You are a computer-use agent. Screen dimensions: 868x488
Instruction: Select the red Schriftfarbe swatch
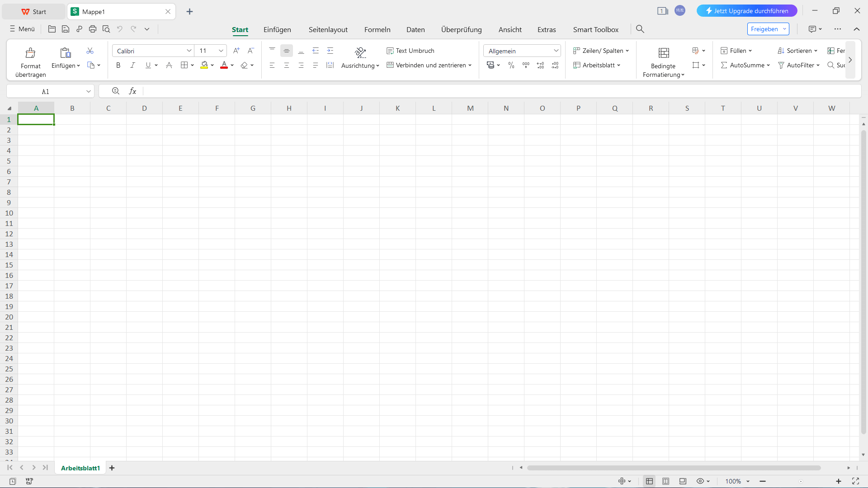pos(224,65)
